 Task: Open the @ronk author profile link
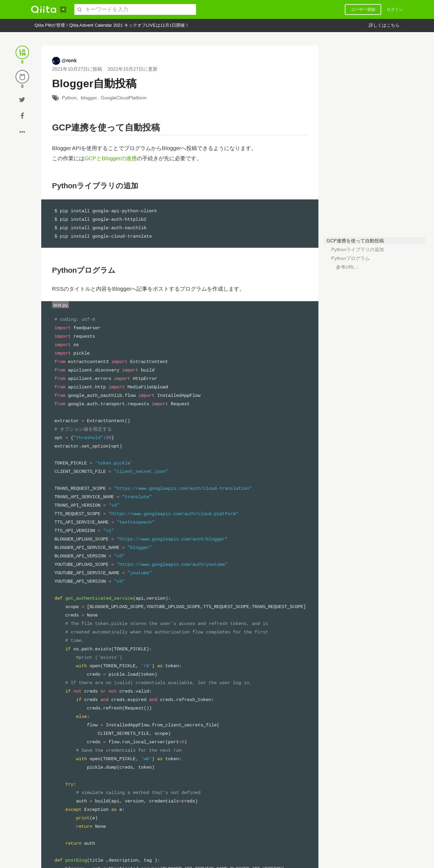[69, 61]
